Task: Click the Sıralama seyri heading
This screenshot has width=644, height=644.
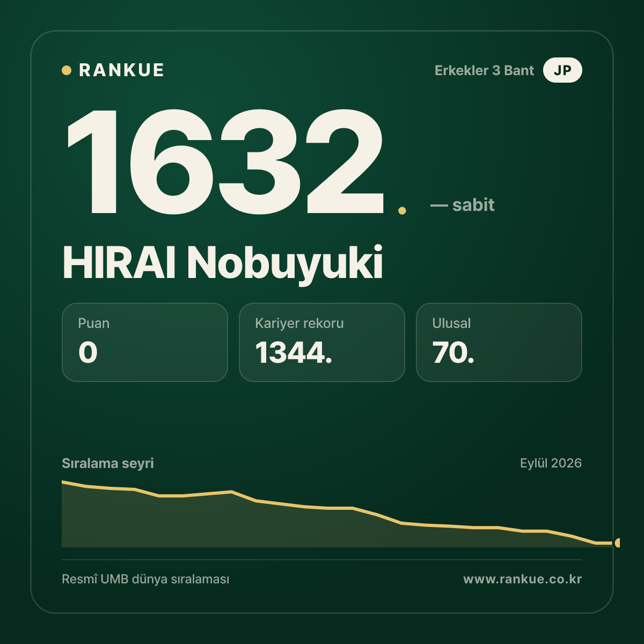Action: pos(108,463)
